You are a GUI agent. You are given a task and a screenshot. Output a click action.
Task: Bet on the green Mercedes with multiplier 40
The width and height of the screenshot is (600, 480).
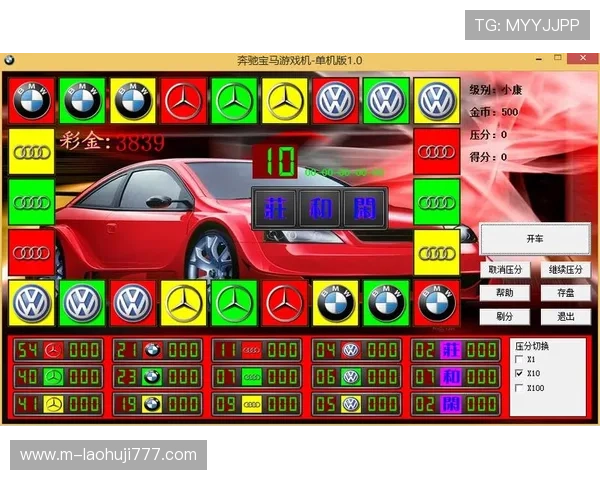pos(57,377)
